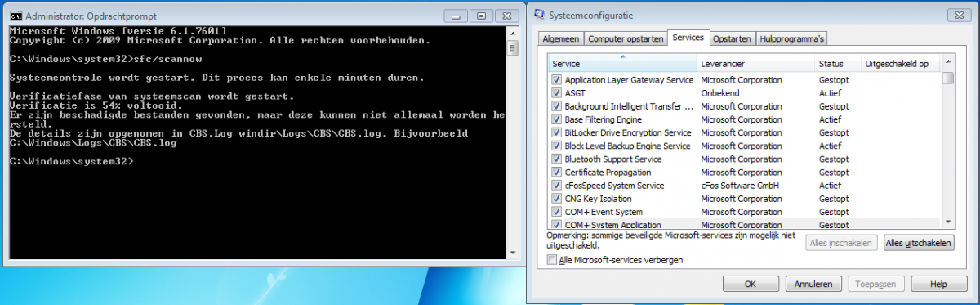Toggle Background Intelligent Transfer service checkbox
980x305 pixels.
pos(556,106)
